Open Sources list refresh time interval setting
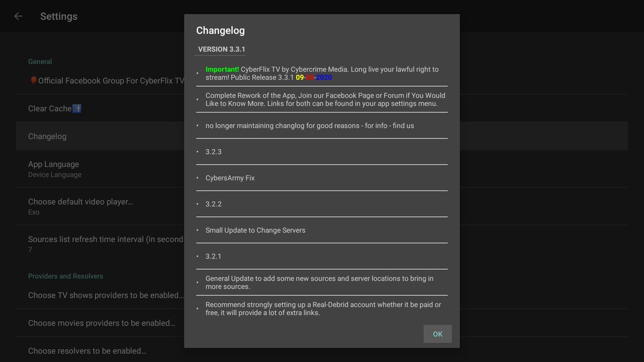The image size is (644, 362). click(x=322, y=244)
